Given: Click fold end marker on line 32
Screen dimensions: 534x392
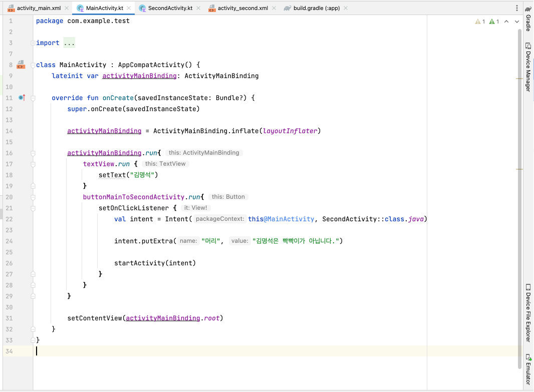Looking at the screenshot, I should tap(33, 329).
